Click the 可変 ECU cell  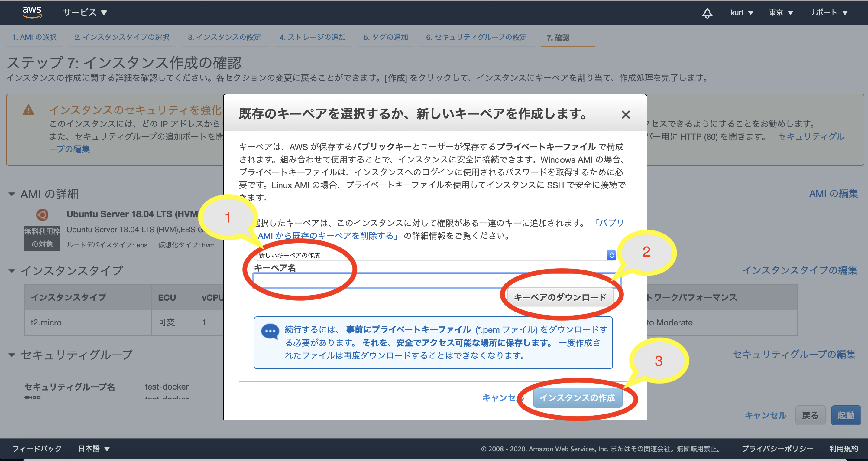coord(173,322)
